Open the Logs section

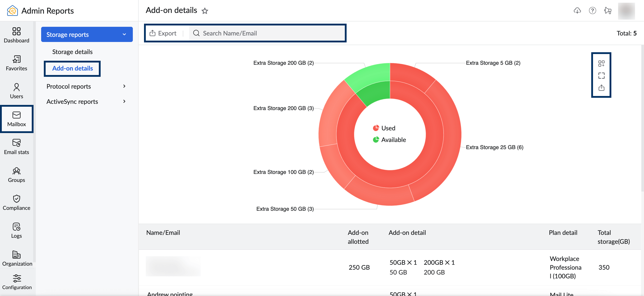(17, 230)
